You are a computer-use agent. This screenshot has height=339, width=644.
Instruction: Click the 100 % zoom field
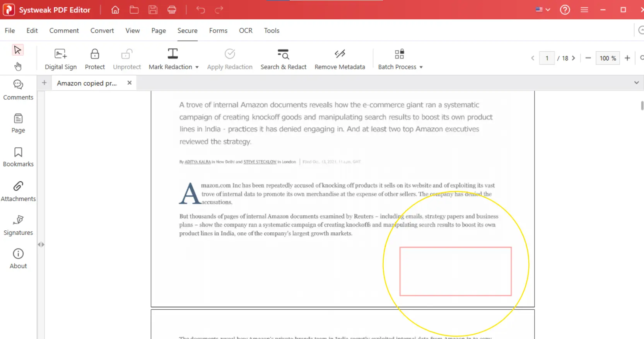coord(608,58)
